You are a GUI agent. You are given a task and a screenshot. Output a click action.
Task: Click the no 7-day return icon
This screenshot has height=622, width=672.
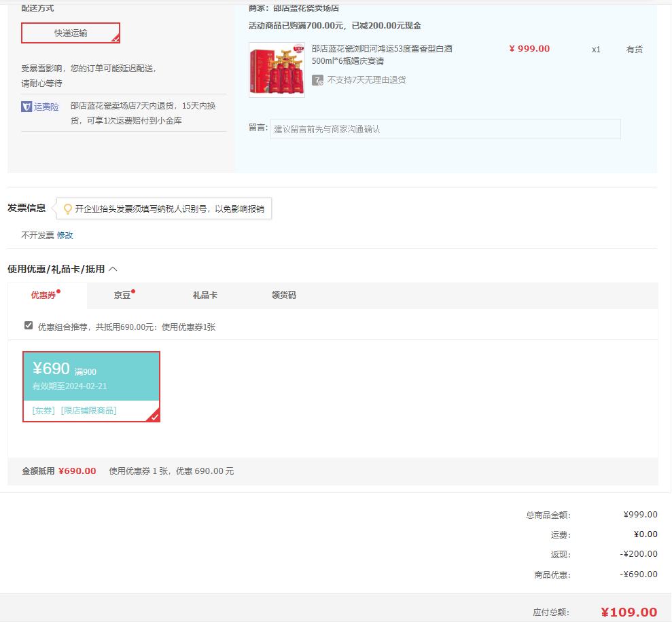(x=317, y=80)
